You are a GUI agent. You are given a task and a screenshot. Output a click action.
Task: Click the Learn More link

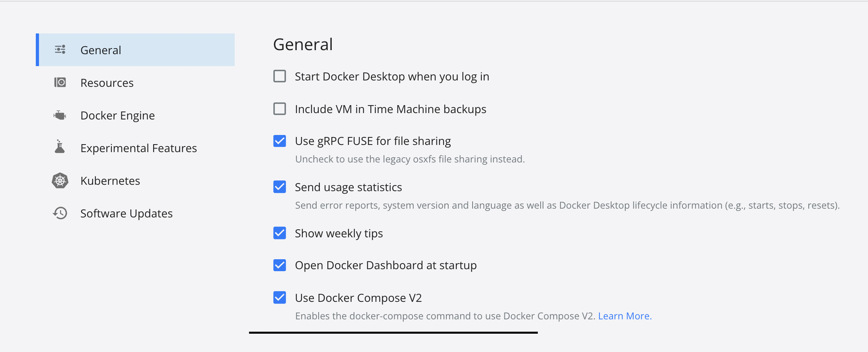[625, 316]
